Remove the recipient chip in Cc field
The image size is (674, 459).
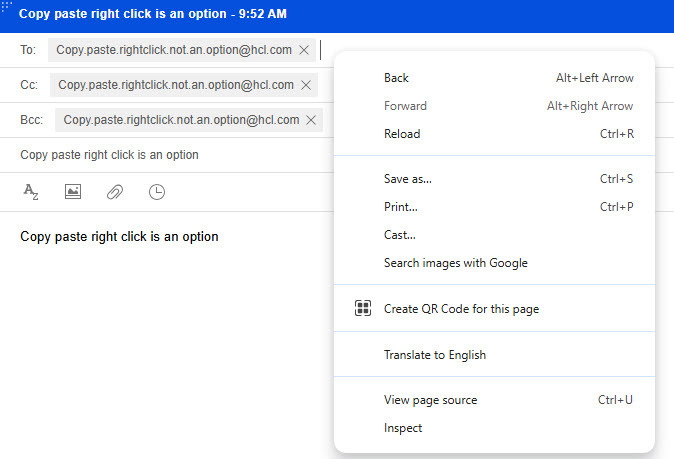306,85
